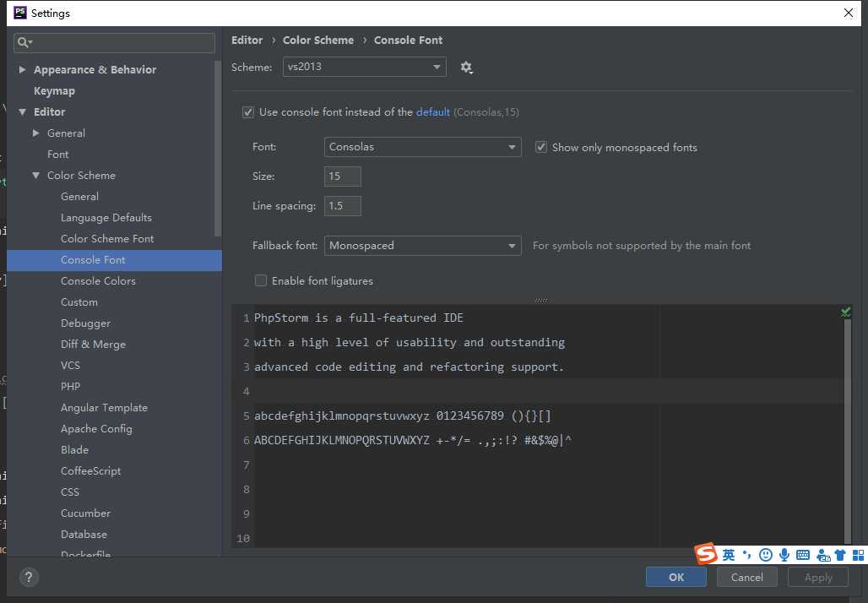Image resolution: width=868 pixels, height=603 pixels.
Task: Open PHP color scheme page
Action: 70,387
